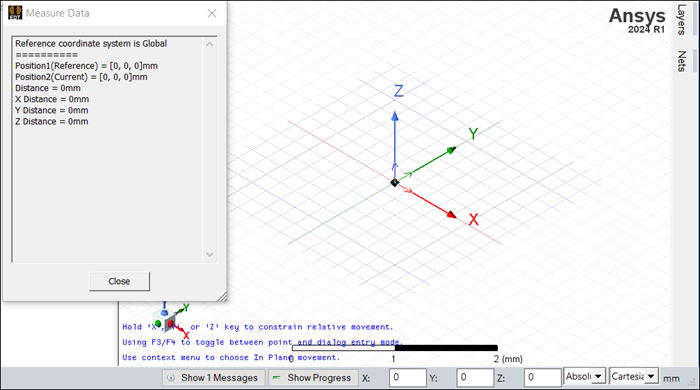Select the red X axis arrowhead
The width and height of the screenshot is (700, 390).
click(x=452, y=215)
